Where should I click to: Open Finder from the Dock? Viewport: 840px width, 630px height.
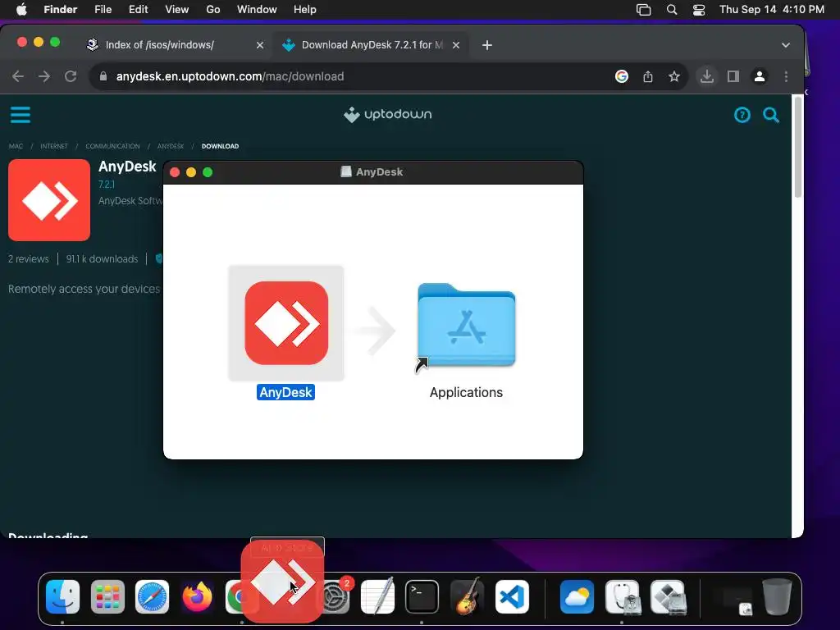pyautogui.click(x=62, y=597)
